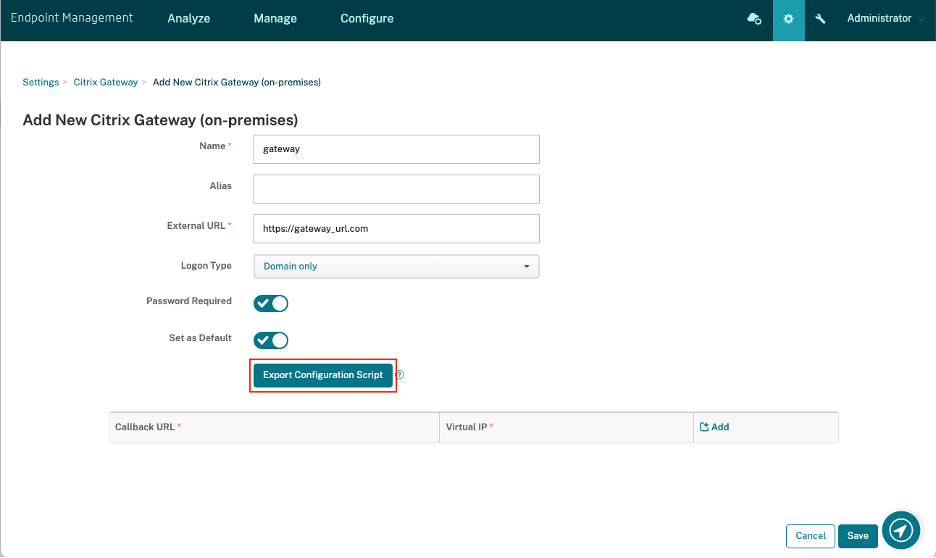Click the Cancel button
The height and width of the screenshot is (558, 936).
point(810,536)
